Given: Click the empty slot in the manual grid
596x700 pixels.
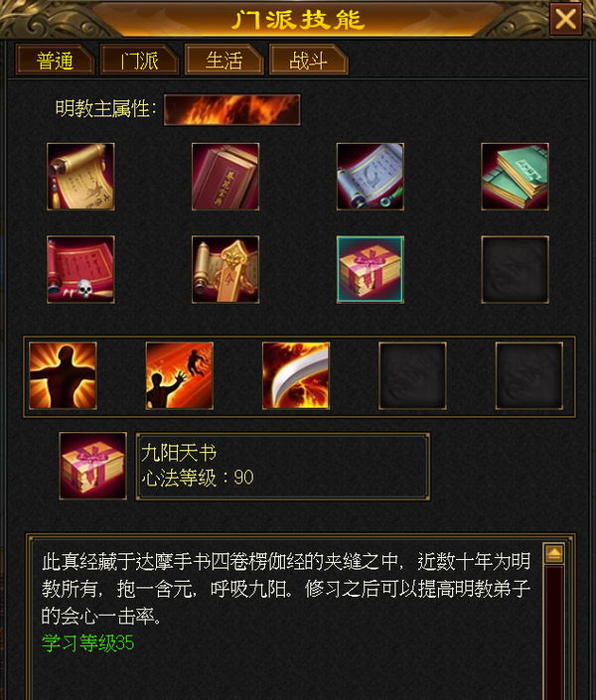Looking at the screenshot, I should 515,270.
